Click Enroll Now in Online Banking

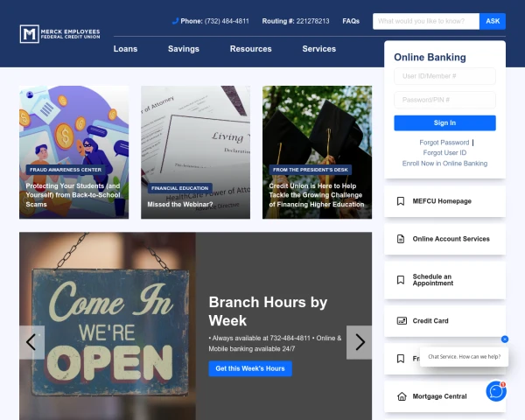tap(444, 164)
